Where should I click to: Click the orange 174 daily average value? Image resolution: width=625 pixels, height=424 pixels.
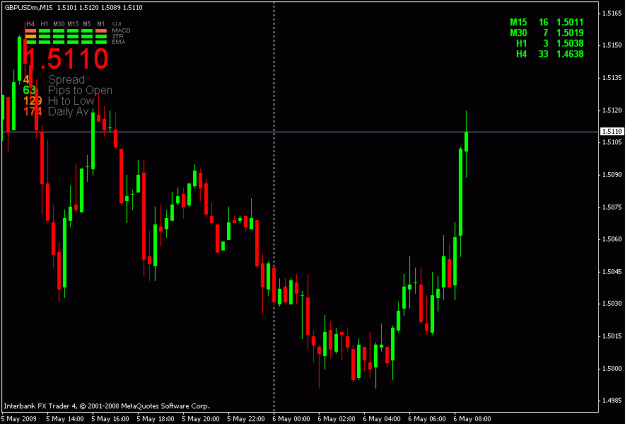tap(33, 112)
